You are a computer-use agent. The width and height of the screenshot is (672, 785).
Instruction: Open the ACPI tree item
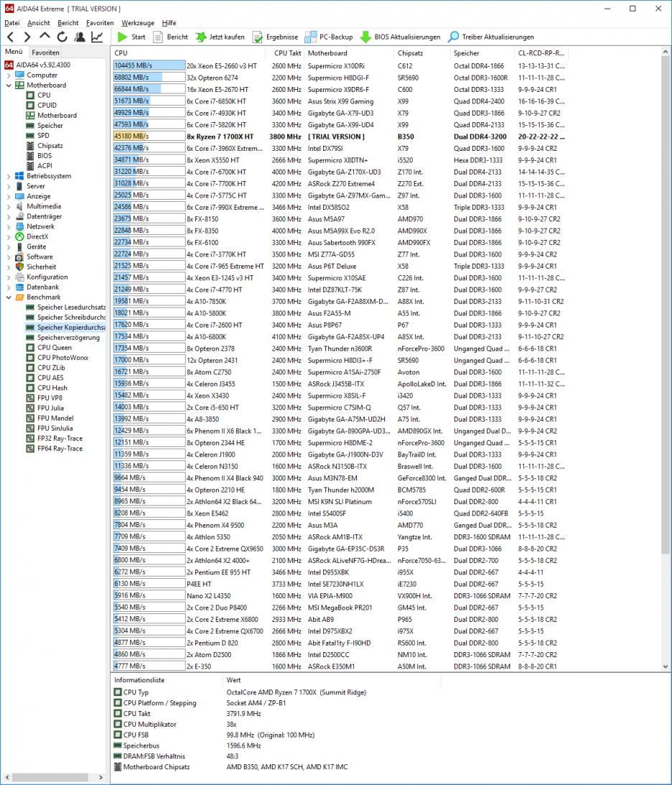(39, 166)
